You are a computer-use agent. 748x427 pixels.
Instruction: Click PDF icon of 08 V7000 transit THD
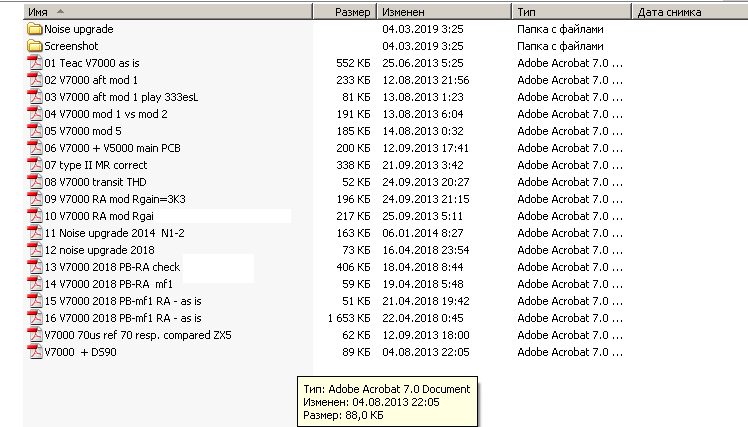pos(34,182)
